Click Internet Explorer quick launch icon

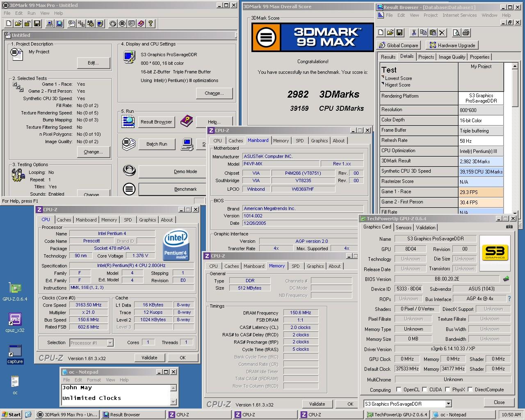pyautogui.click(x=28, y=415)
